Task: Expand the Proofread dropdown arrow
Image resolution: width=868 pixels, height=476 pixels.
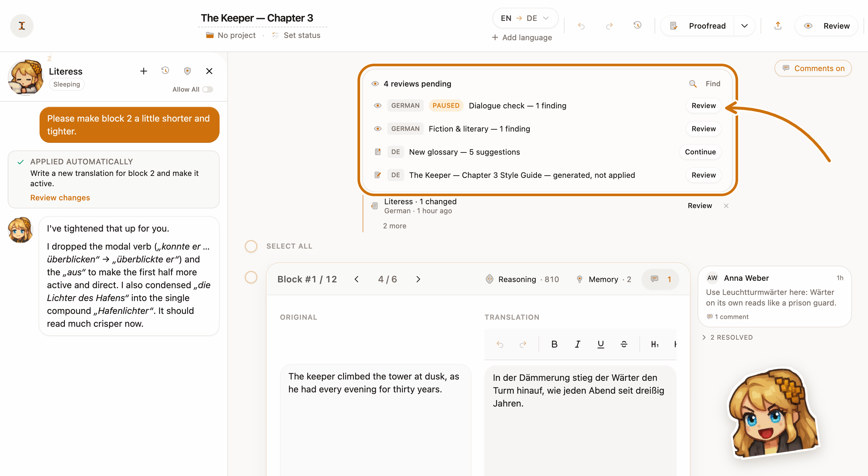Action: (x=745, y=26)
